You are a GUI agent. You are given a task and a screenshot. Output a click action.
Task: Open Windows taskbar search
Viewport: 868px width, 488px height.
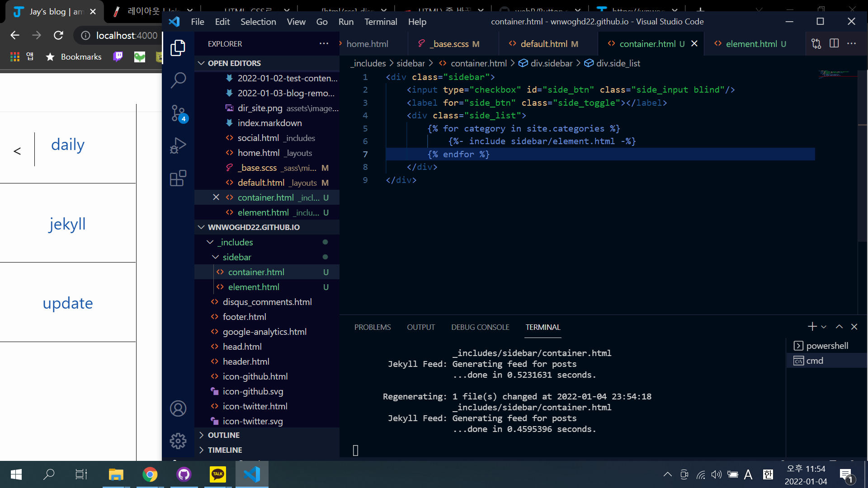(49, 474)
